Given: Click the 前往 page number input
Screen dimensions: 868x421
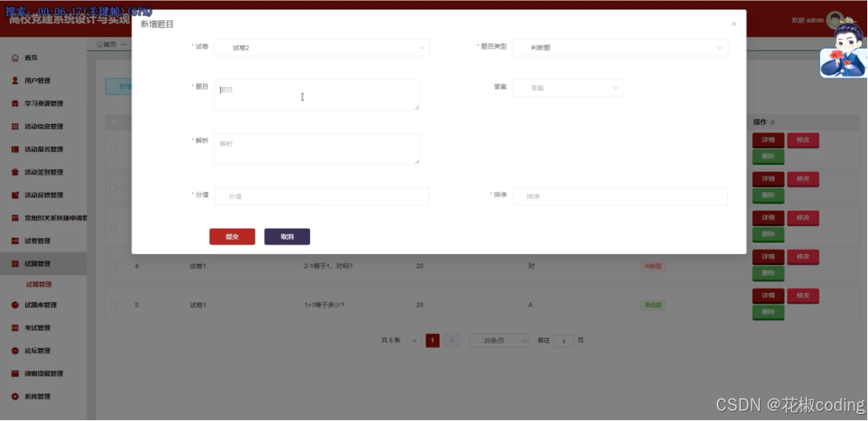Looking at the screenshot, I should point(563,341).
